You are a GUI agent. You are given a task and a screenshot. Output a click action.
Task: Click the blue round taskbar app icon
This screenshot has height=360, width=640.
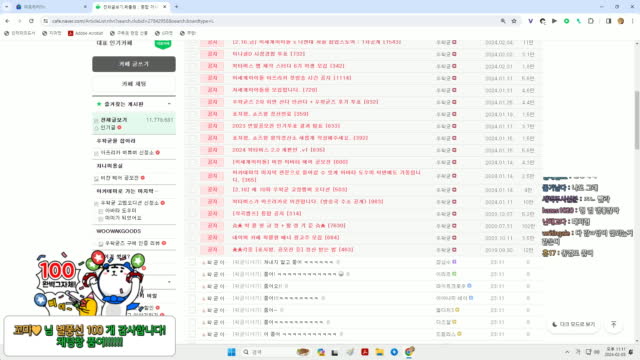point(394,352)
